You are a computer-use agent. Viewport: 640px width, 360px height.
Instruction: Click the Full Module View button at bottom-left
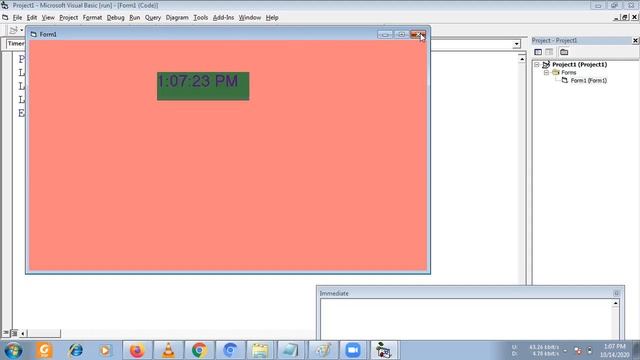(x=14, y=333)
